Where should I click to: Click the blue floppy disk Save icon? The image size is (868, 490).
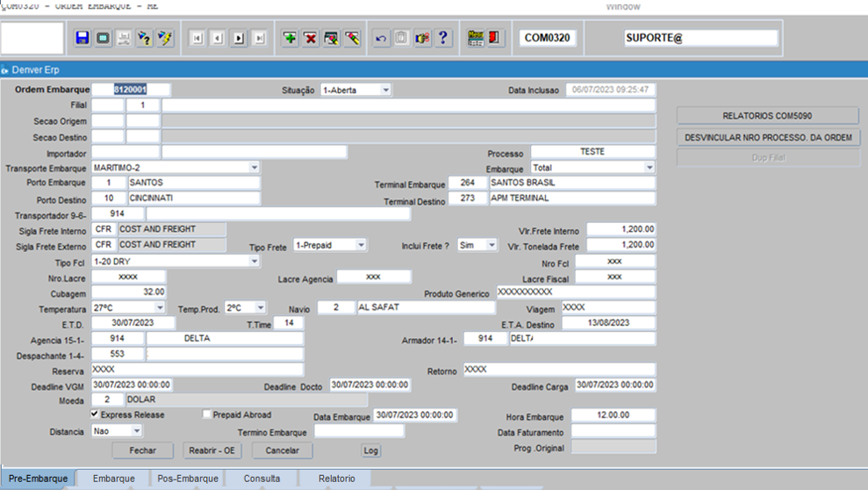tap(82, 39)
